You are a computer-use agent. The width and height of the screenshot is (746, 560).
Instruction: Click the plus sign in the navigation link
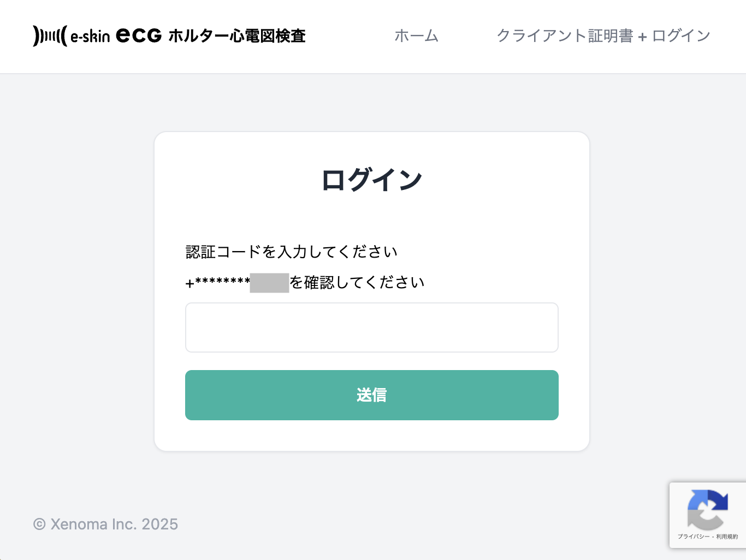(642, 37)
